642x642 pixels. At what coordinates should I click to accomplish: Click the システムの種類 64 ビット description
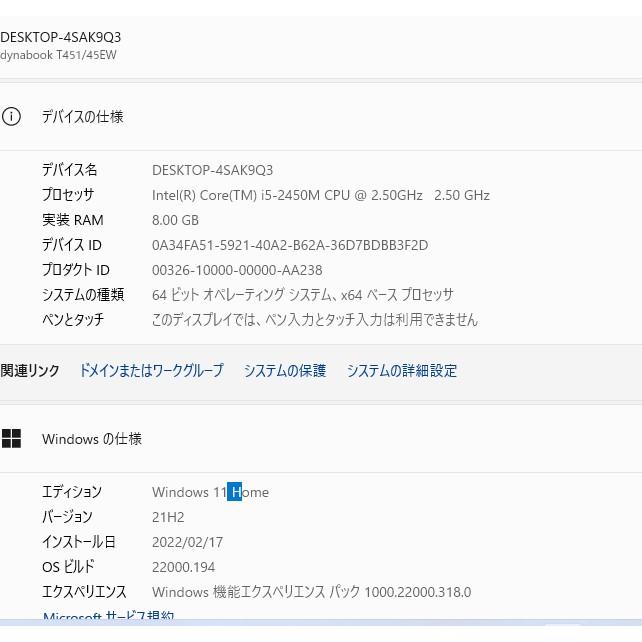(x=302, y=295)
